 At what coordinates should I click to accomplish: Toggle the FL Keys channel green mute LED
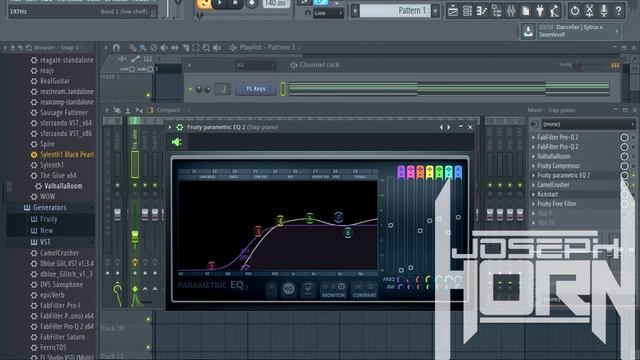[x=190, y=89]
